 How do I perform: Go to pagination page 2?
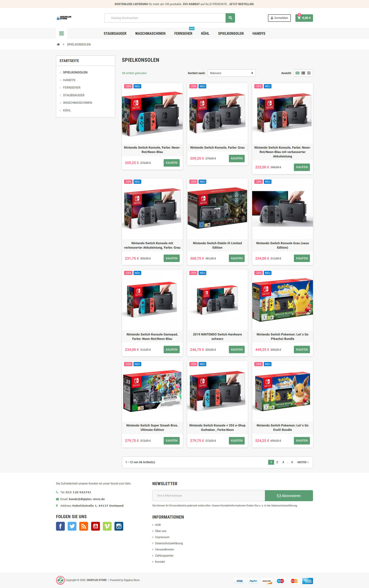point(277,462)
